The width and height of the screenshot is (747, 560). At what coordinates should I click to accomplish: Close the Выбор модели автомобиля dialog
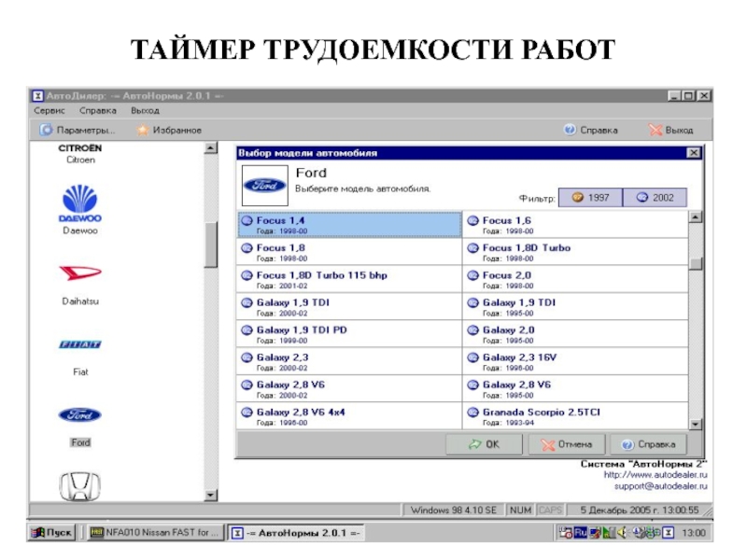pos(694,153)
